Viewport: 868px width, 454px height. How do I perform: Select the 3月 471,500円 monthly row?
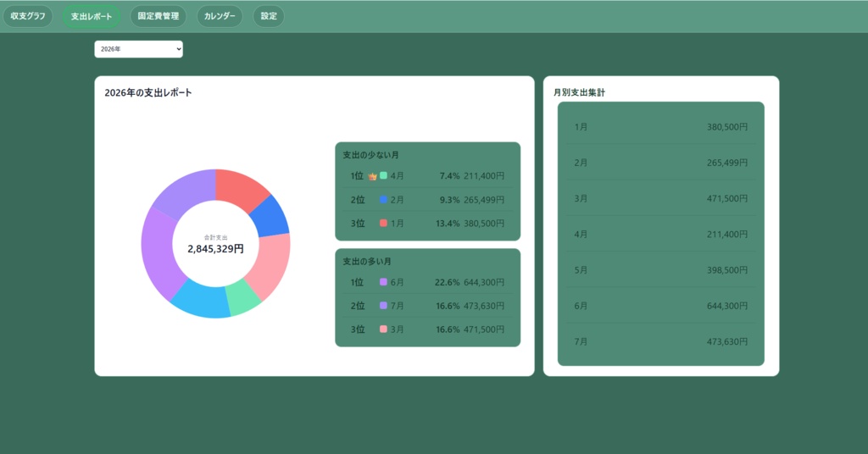pos(661,198)
